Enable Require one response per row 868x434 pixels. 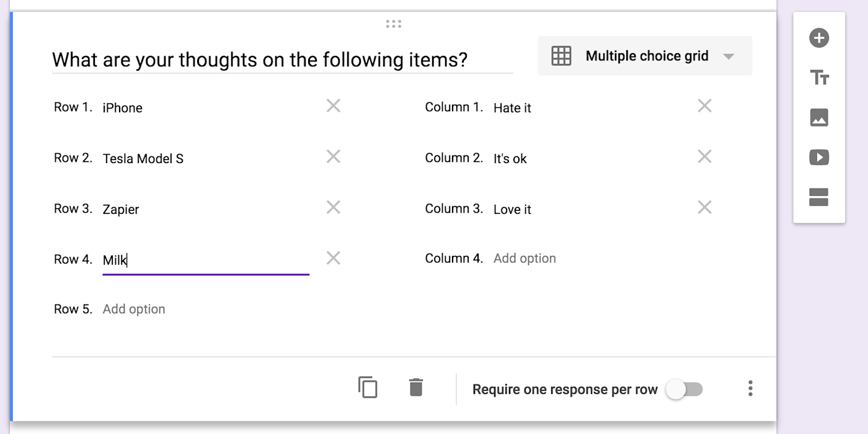coord(684,389)
